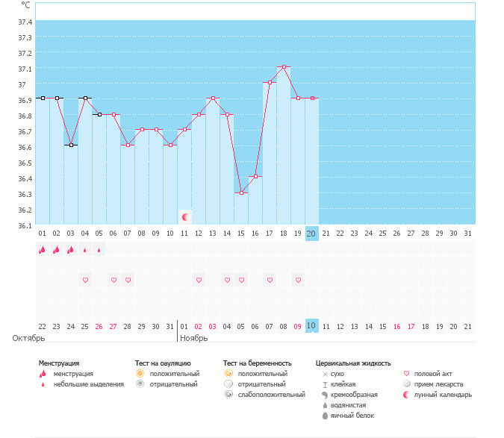Click the negative ovulation test legend icon
The height and width of the screenshot is (438, 504).
pyautogui.click(x=140, y=384)
